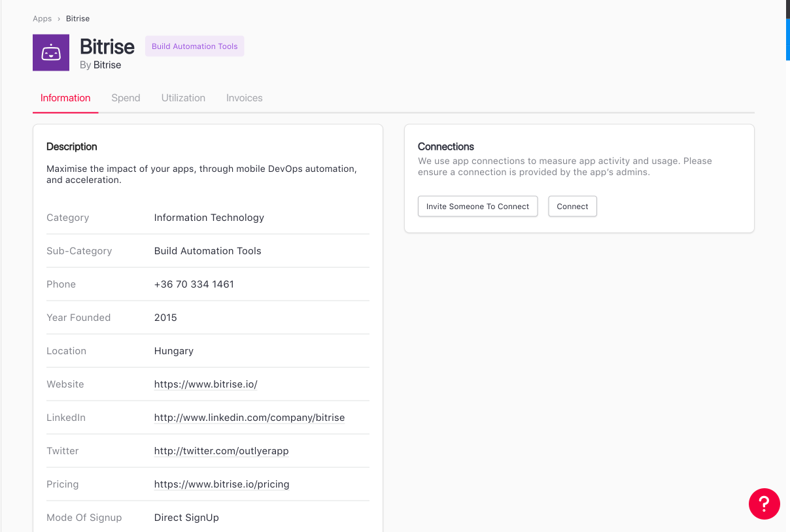This screenshot has height=532, width=790.
Task: Go to Apps in the breadcrumb
Action: pyautogui.click(x=43, y=19)
